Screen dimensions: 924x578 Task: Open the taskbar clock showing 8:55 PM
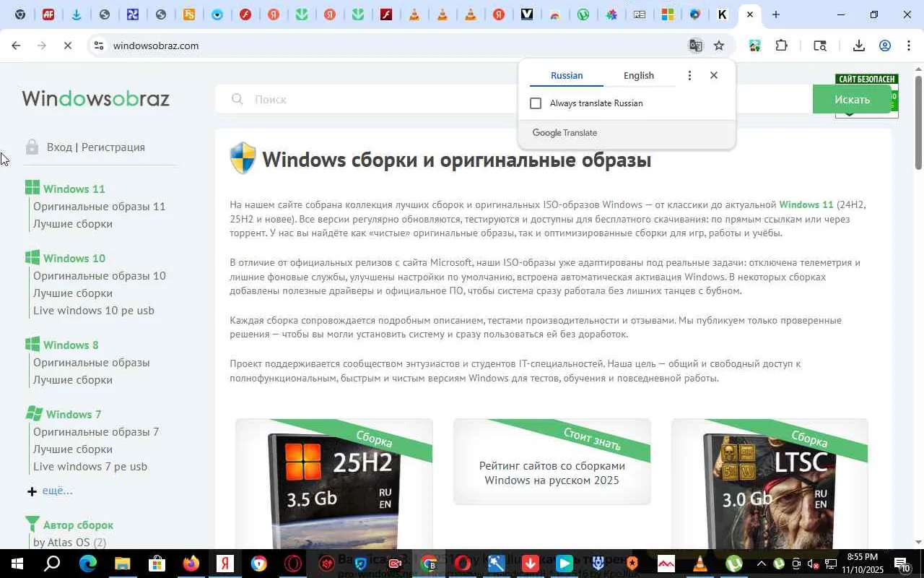click(x=861, y=564)
